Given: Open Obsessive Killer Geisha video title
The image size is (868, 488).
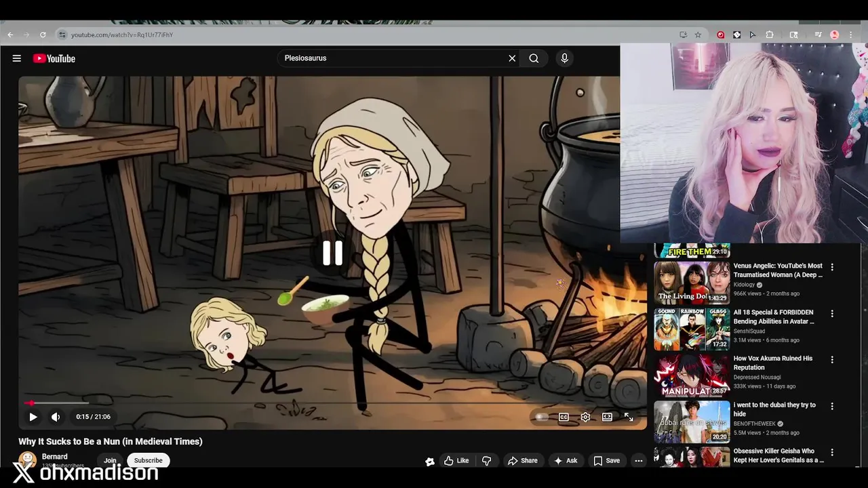Looking at the screenshot, I should click(x=778, y=455).
